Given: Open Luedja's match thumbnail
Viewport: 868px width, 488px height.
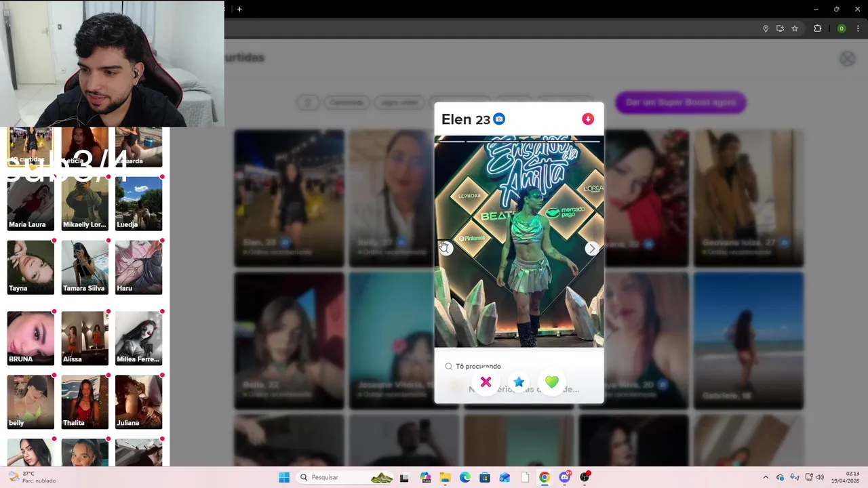Looking at the screenshot, I should pos(139,203).
